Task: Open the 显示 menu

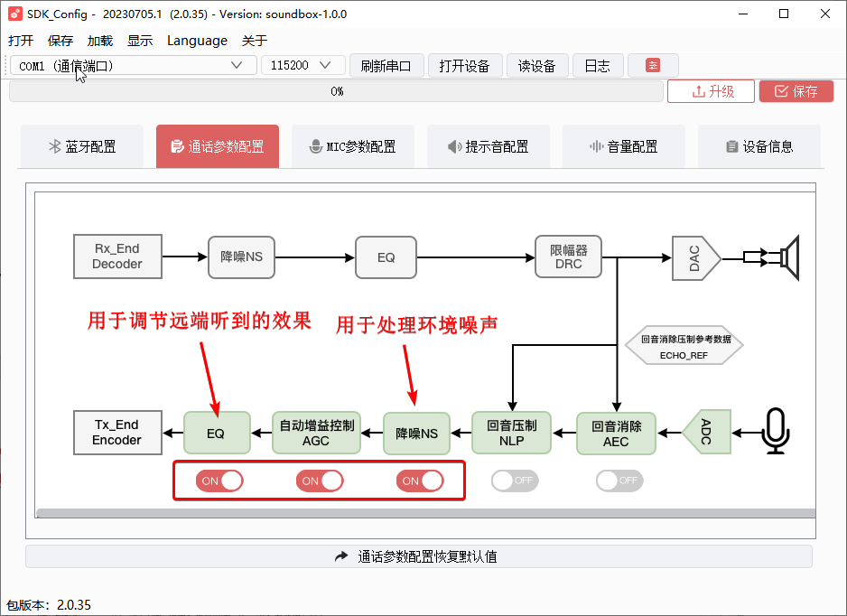Action: click(140, 41)
